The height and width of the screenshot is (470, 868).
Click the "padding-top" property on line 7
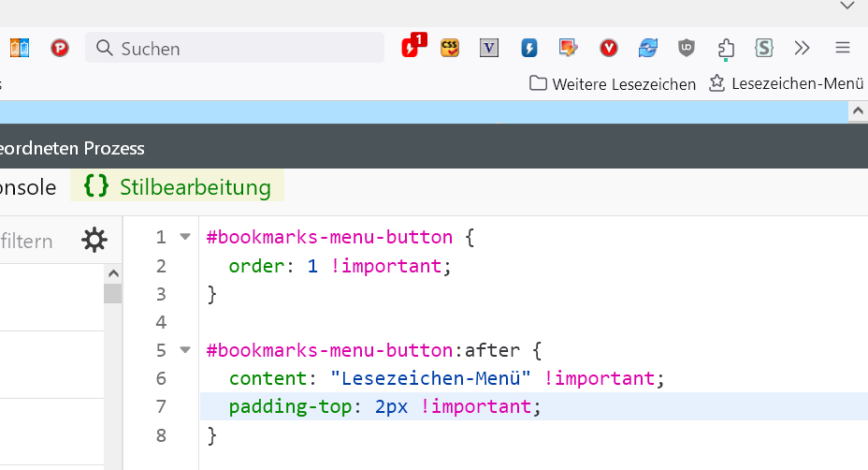click(x=291, y=407)
